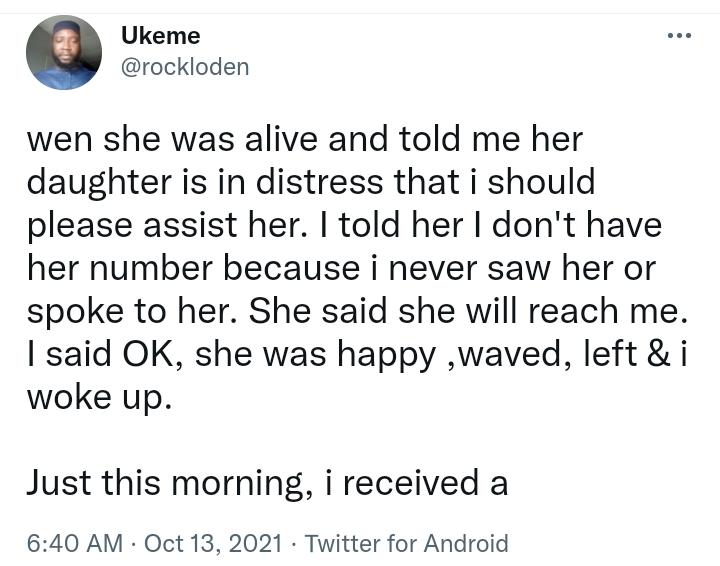Click Ukeme's profile picture
Screen dimensions: 720x566
pyautogui.click(x=64, y=52)
